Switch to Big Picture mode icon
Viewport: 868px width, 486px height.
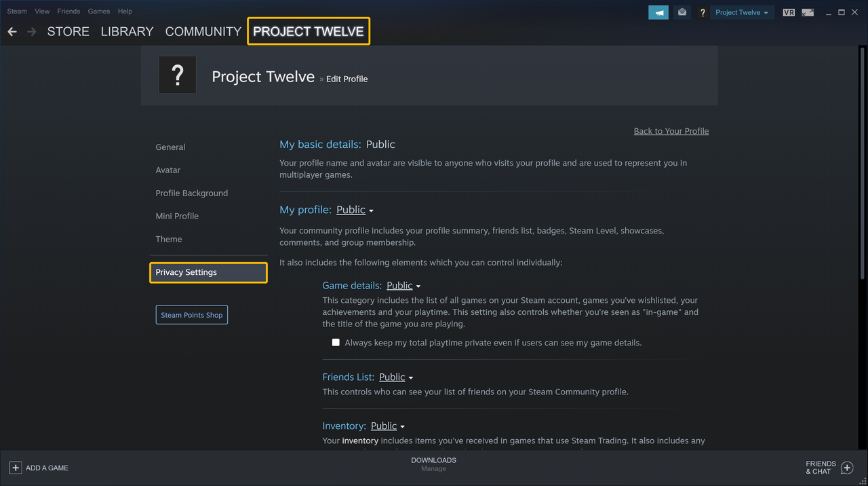[808, 12]
